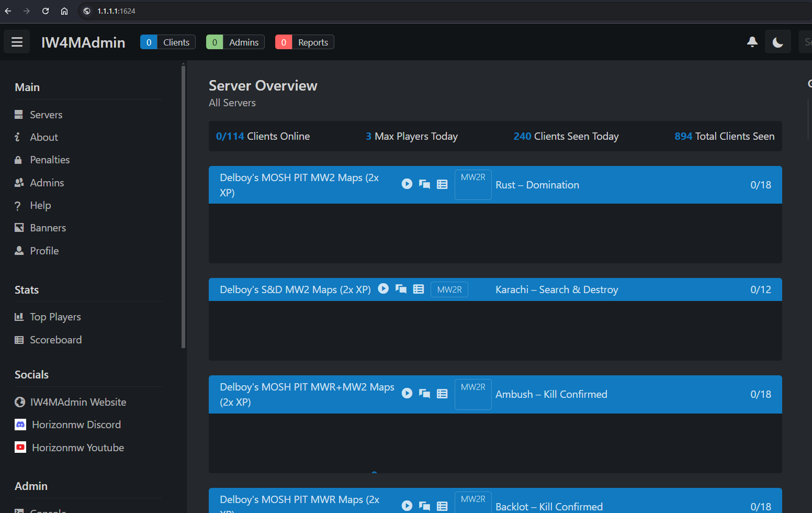This screenshot has height=513, width=812.
Task: Click the Discord logo icon
Action: pyautogui.click(x=20, y=425)
